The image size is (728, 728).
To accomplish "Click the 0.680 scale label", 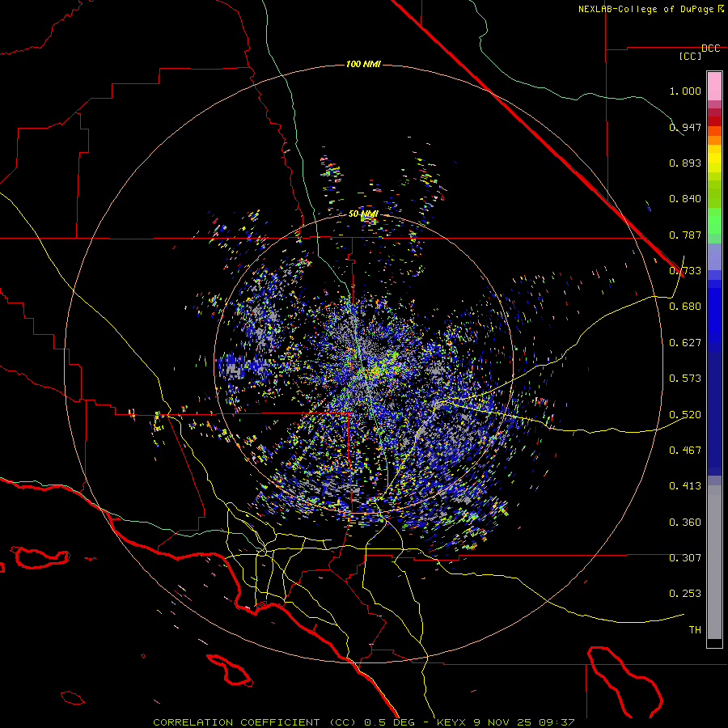I will coord(685,307).
